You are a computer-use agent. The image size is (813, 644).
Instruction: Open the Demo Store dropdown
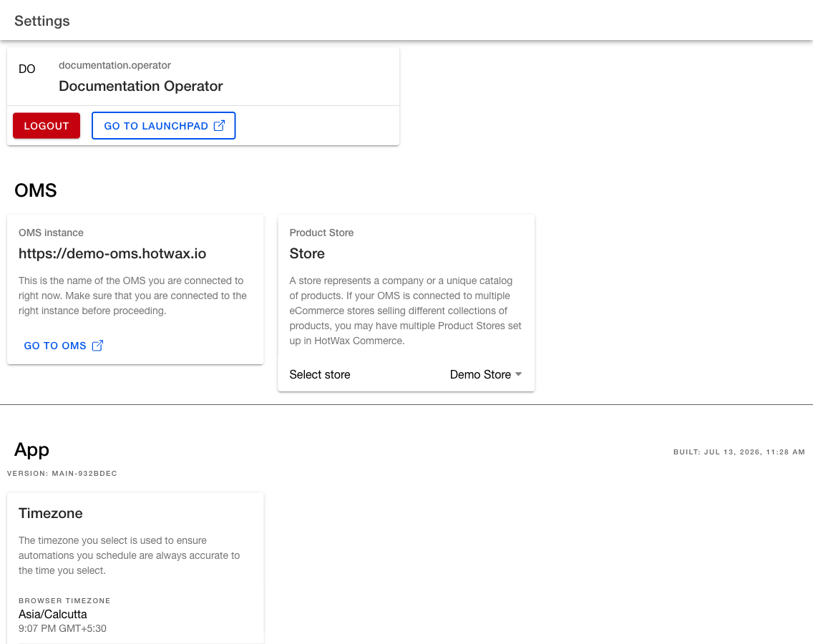pyautogui.click(x=486, y=374)
